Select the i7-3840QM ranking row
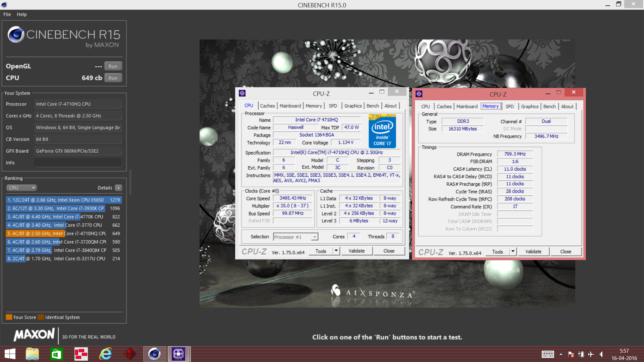The image size is (644, 362). (64, 250)
